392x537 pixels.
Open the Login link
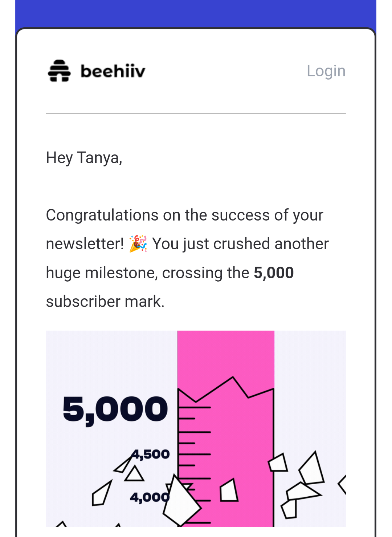coord(326,71)
